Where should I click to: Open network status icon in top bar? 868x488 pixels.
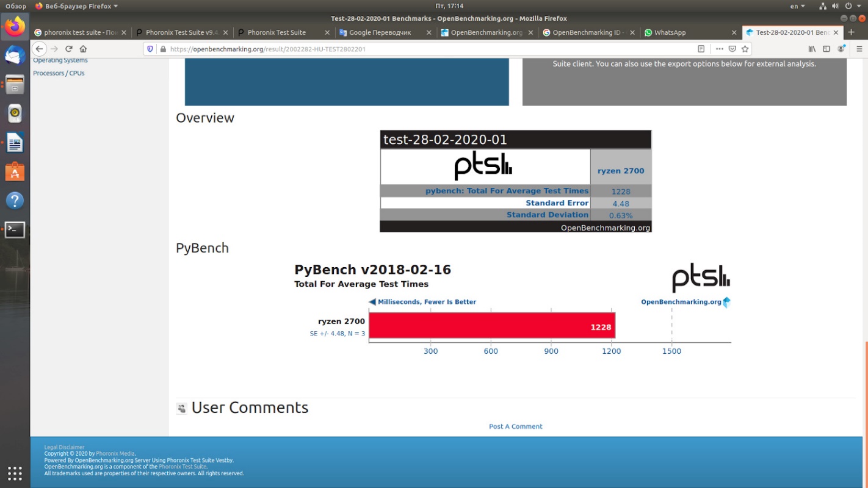[x=823, y=6]
